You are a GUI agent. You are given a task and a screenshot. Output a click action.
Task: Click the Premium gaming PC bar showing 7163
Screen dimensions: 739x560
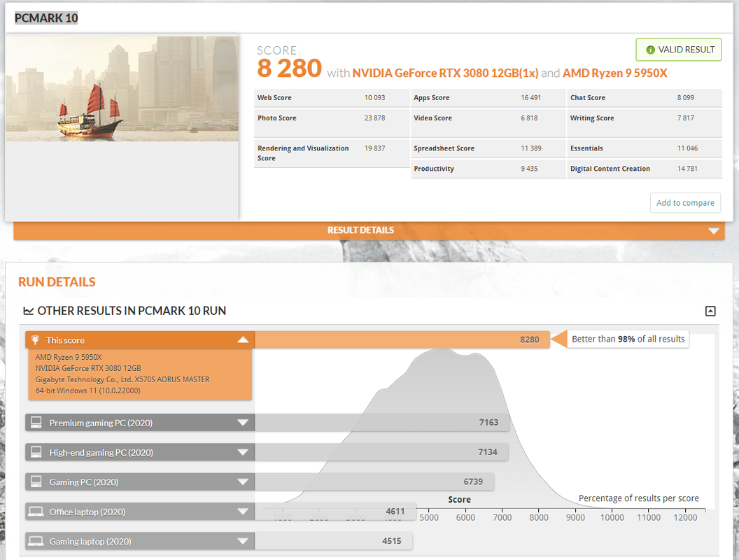(x=382, y=422)
